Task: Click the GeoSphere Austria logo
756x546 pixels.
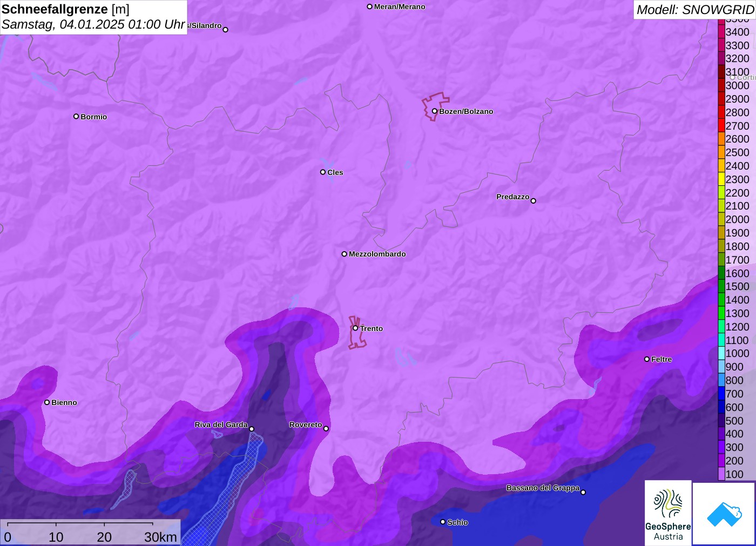Action: (x=668, y=513)
